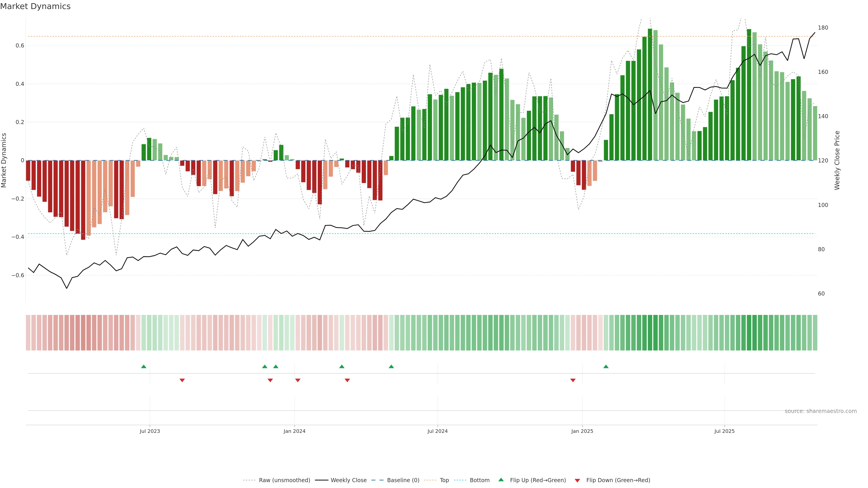Viewport: 868px width, 488px height.
Task: Click the Market Dynamics chart title
Action: pos(35,6)
